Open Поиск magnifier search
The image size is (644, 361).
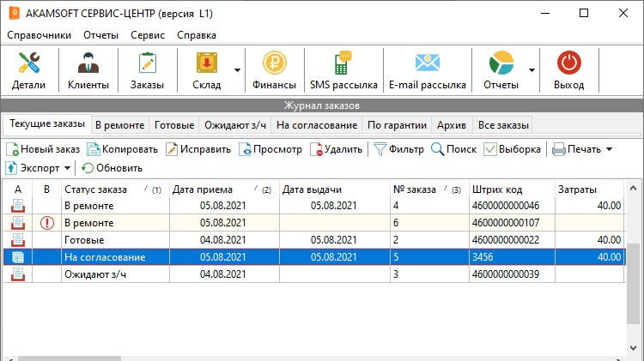[x=454, y=149]
